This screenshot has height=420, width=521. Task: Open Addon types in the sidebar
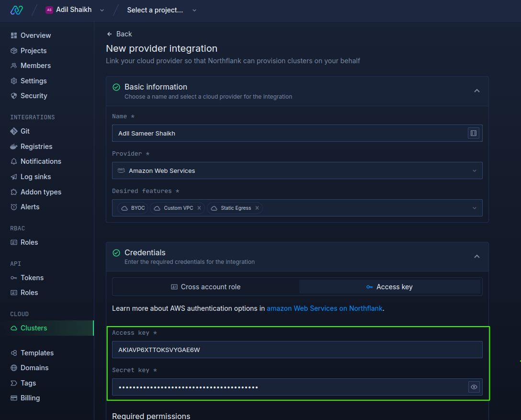pos(41,192)
